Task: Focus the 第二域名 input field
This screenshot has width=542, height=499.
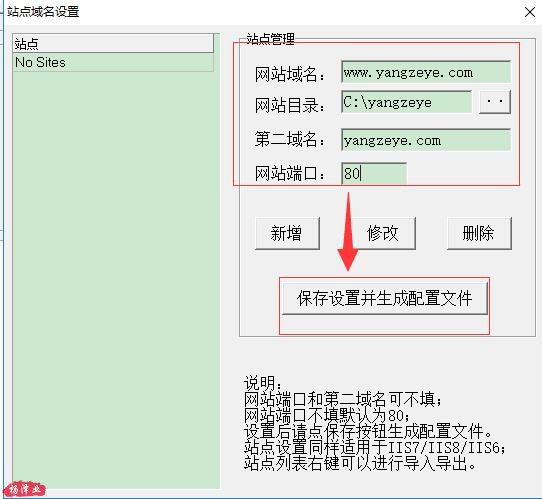Action: point(426,140)
